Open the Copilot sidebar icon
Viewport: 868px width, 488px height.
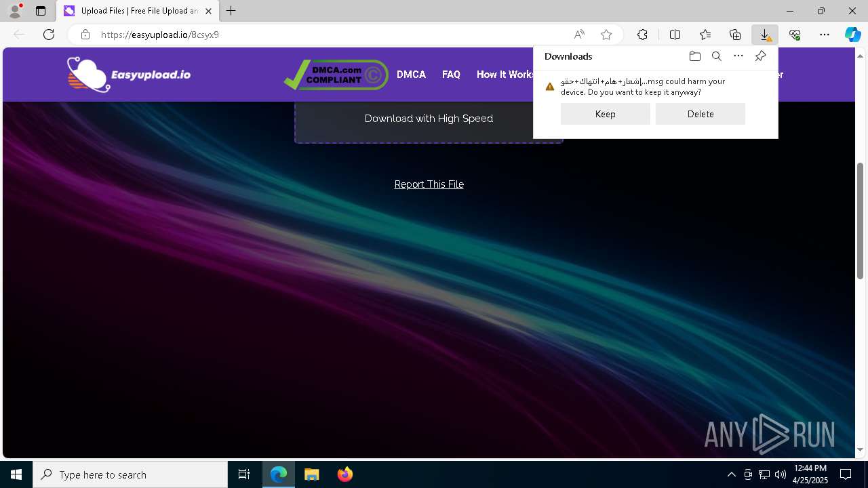point(852,35)
